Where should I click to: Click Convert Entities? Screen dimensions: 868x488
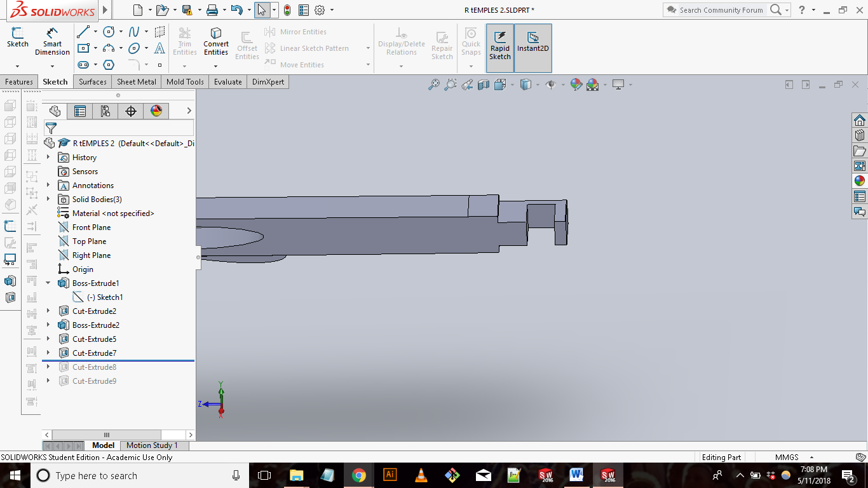click(x=216, y=41)
